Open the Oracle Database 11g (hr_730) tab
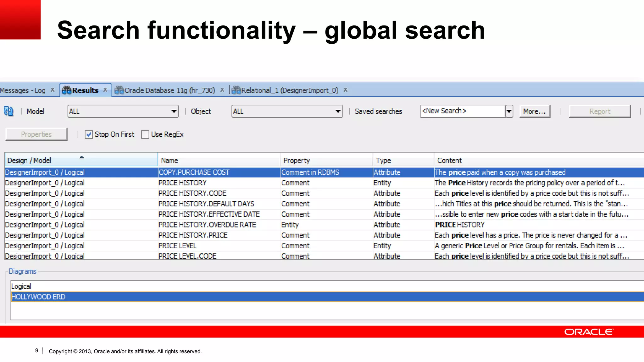This screenshot has width=644, height=362. (x=170, y=90)
